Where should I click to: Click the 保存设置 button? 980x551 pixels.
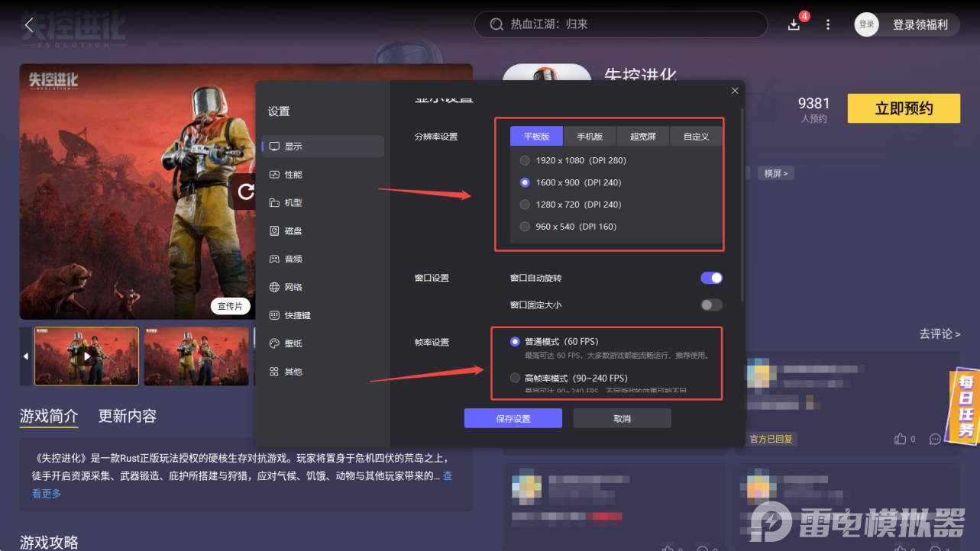point(513,419)
